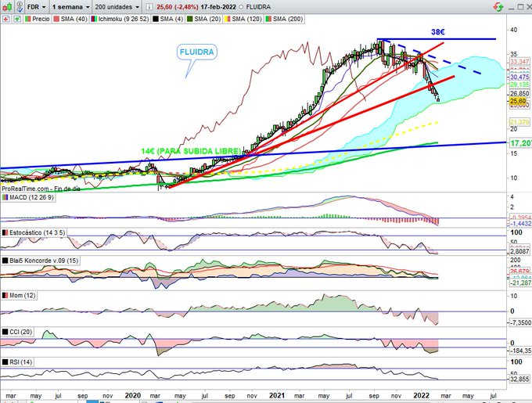Click the info icon next to price
The height and width of the screenshot is (403, 532).
point(149,7)
